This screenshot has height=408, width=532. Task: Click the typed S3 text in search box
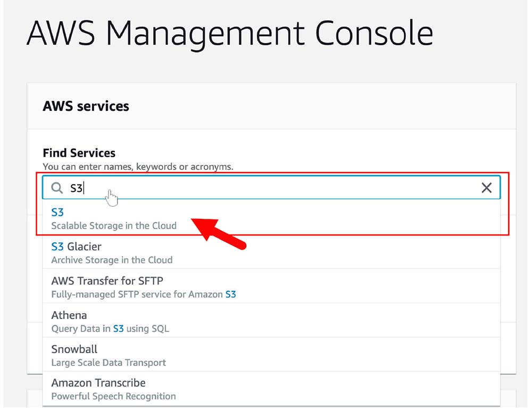coord(77,187)
